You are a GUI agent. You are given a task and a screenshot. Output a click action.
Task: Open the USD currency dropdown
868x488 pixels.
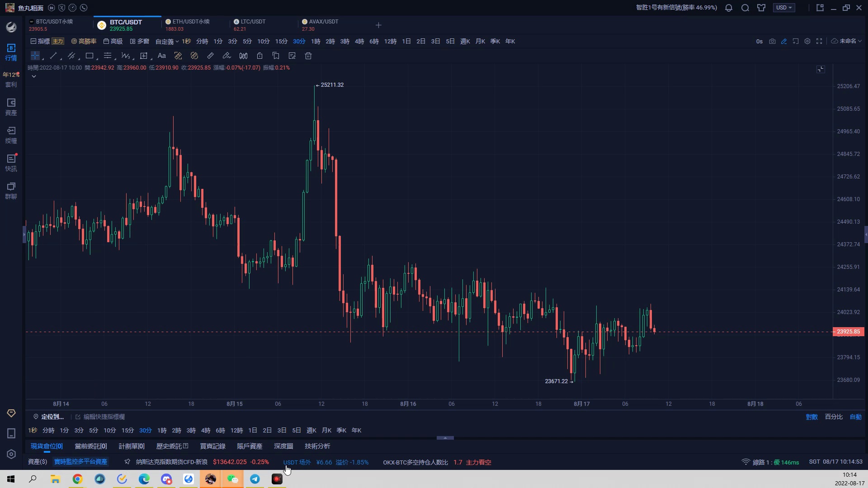[x=784, y=8]
